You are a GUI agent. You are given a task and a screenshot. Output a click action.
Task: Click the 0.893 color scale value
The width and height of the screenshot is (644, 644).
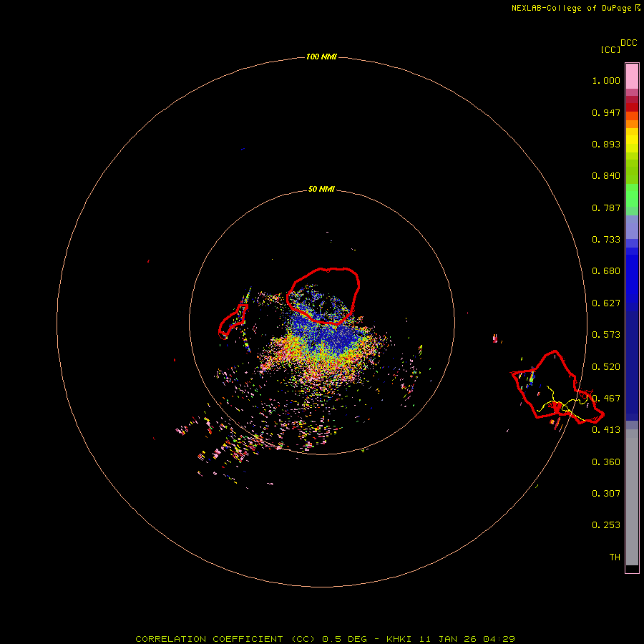(x=606, y=144)
